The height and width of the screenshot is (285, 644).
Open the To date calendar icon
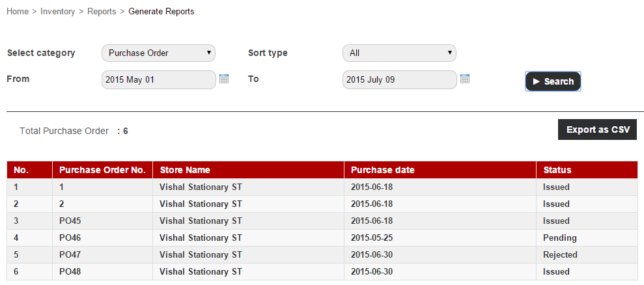click(465, 79)
